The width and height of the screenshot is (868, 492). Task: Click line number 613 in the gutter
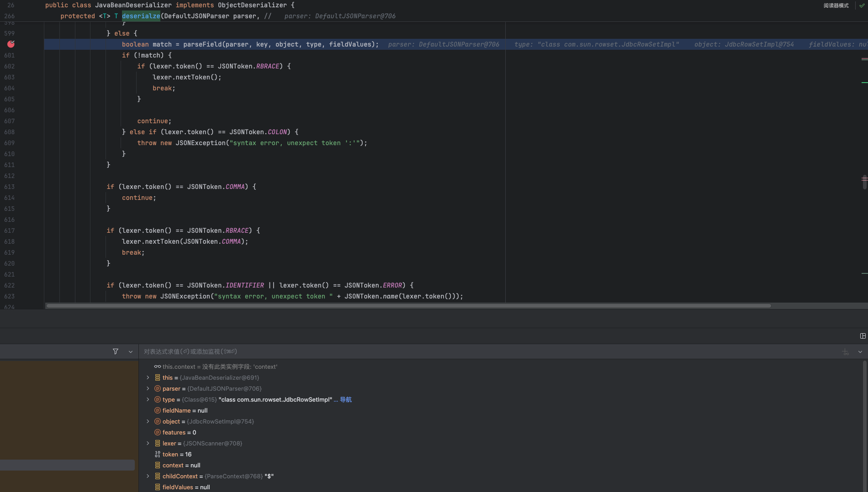pos(9,187)
